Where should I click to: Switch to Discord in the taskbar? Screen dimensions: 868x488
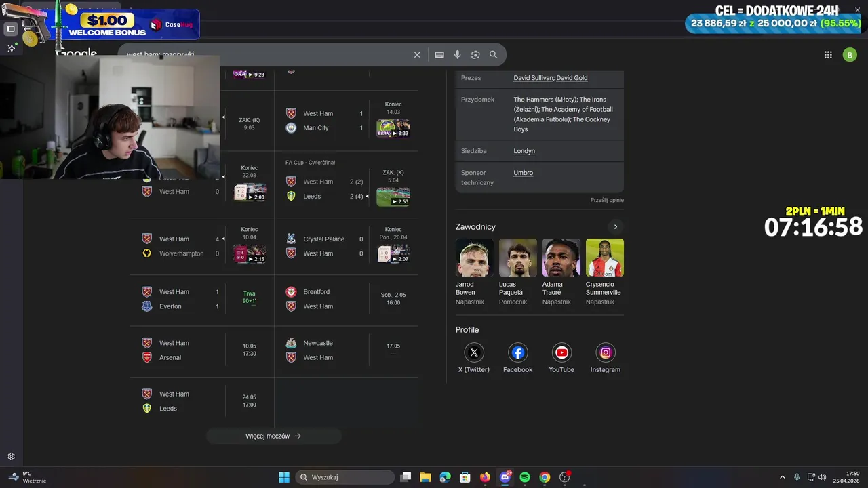tap(505, 477)
